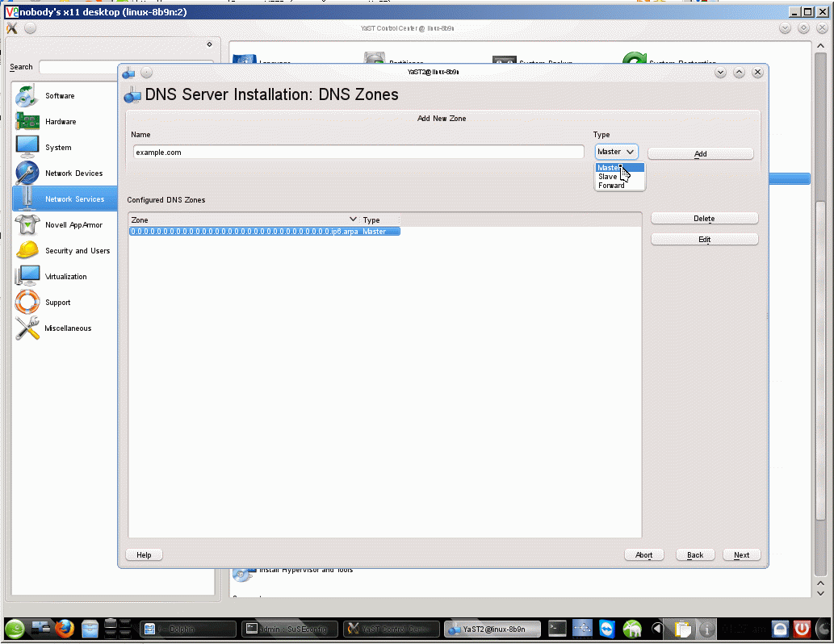Open the openSUSE start menu launcher
Screen dimensions: 834x644
pyautogui.click(x=15, y=629)
